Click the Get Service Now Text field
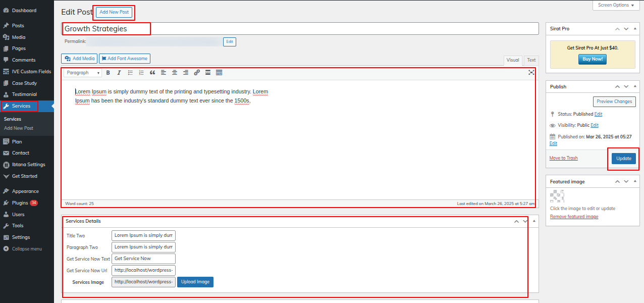Viewport: 644px width, 303px height. click(x=143, y=259)
